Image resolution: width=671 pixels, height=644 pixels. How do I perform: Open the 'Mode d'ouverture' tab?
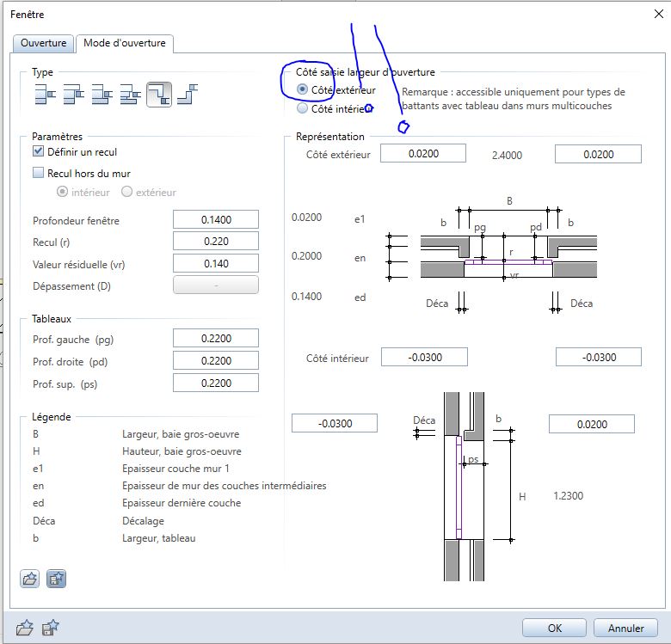click(x=125, y=43)
